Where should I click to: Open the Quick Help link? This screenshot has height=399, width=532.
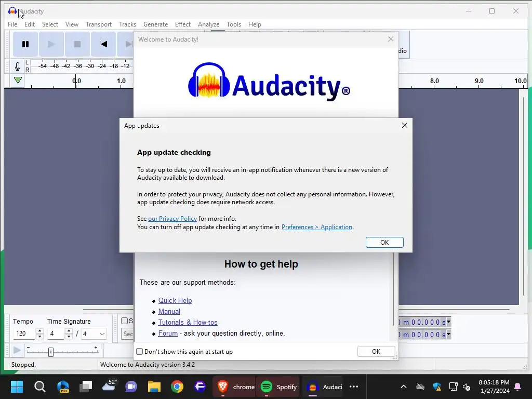(x=175, y=301)
